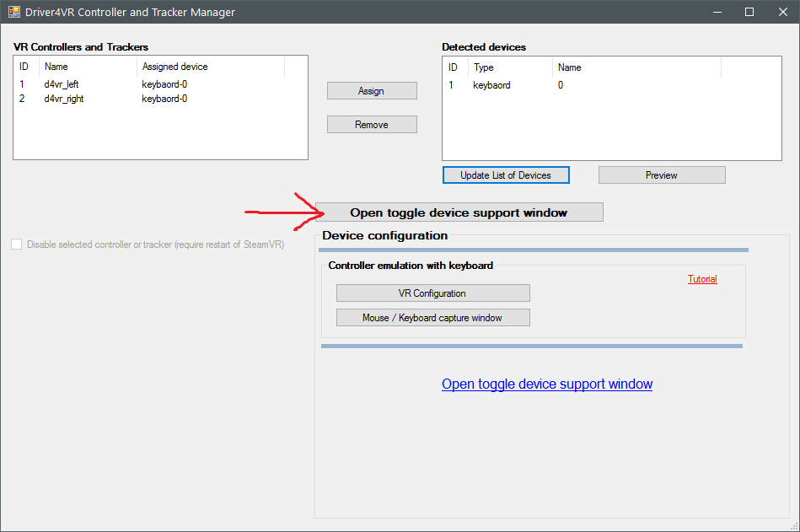Click the Name value 0 in Detected devices

[x=561, y=85]
